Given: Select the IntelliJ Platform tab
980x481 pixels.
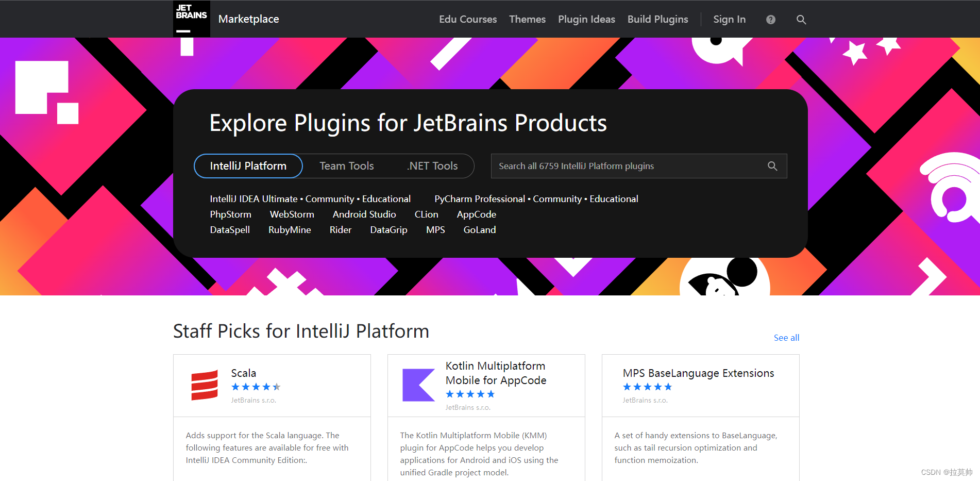Looking at the screenshot, I should 248,166.
